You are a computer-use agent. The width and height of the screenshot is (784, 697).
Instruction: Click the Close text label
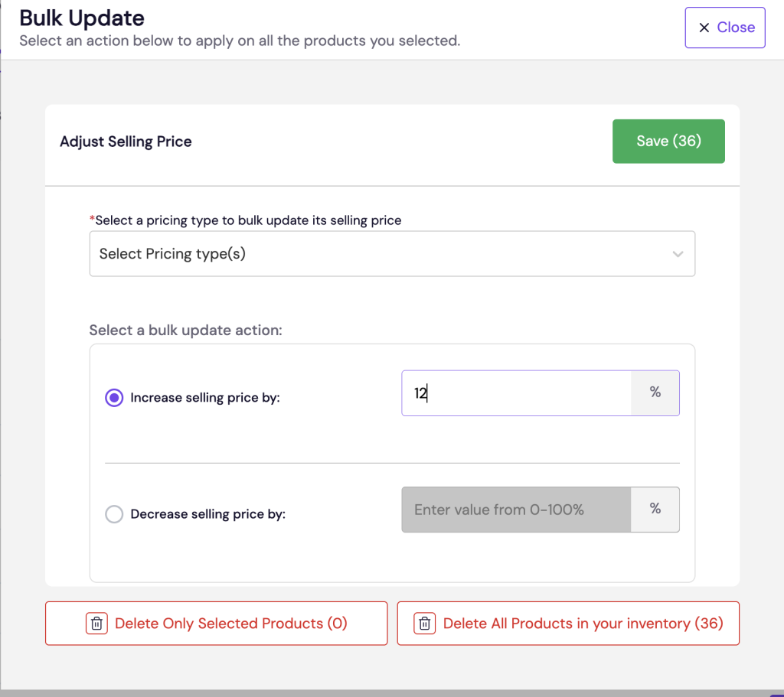point(736,28)
